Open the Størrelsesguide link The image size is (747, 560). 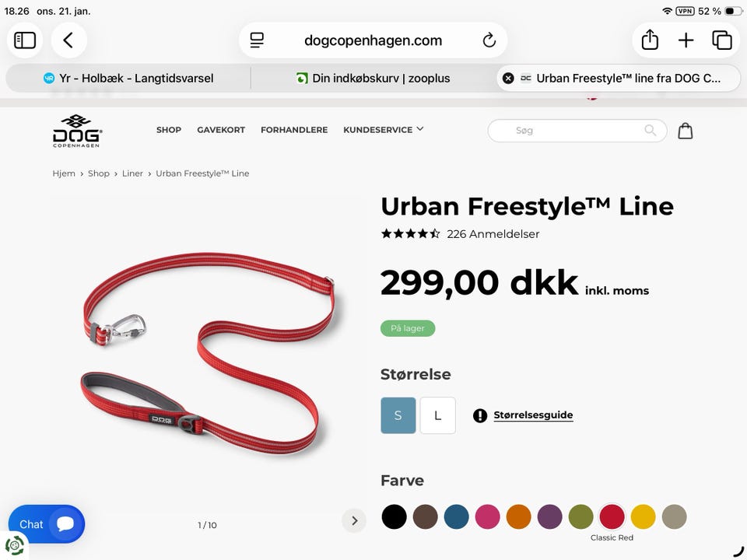533,415
